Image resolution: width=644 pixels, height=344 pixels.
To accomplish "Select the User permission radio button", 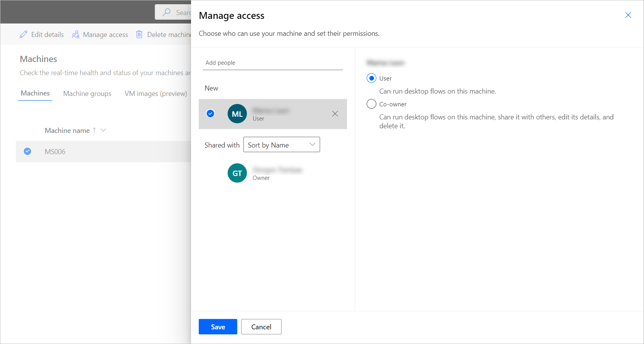I will (371, 78).
